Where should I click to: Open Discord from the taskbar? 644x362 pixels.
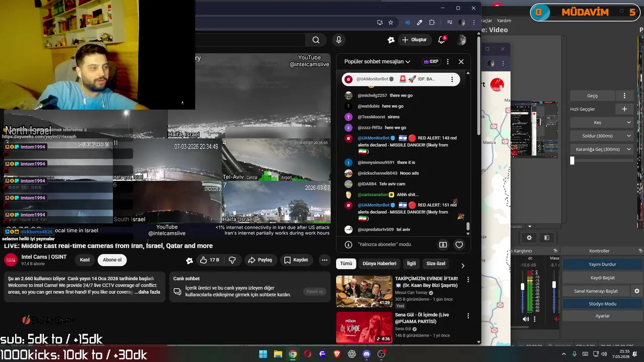pos(366,354)
